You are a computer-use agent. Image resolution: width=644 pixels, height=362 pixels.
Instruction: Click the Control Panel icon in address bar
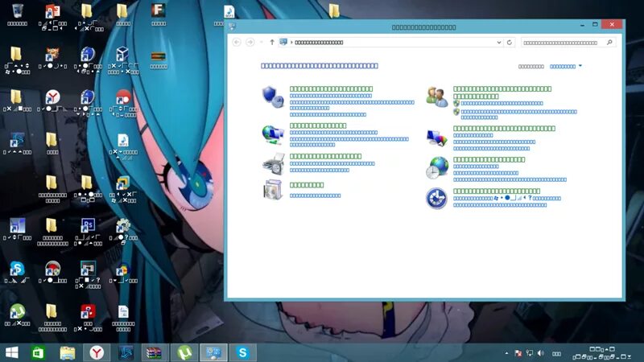283,42
